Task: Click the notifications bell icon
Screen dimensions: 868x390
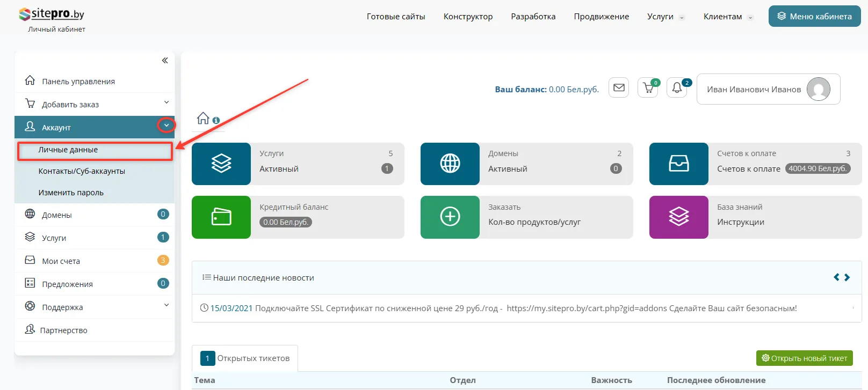Action: tap(677, 88)
